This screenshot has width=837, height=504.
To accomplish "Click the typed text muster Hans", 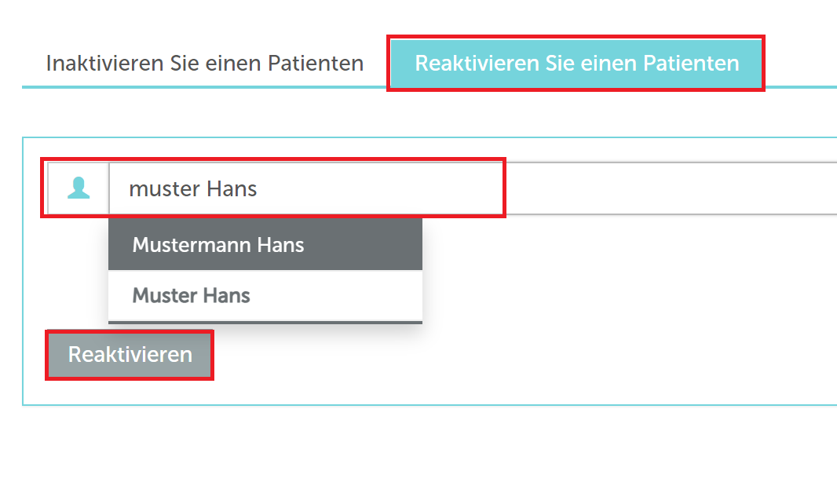I will pyautogui.click(x=192, y=188).
